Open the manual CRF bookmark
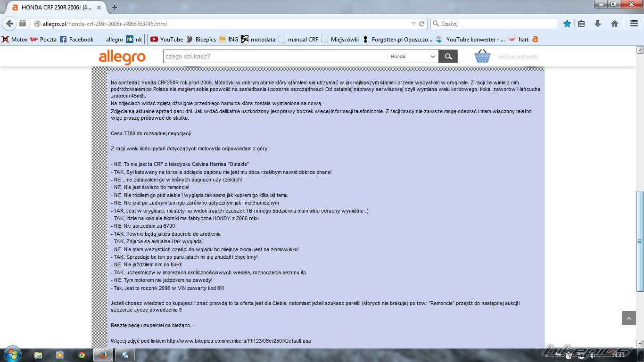 click(298, 40)
